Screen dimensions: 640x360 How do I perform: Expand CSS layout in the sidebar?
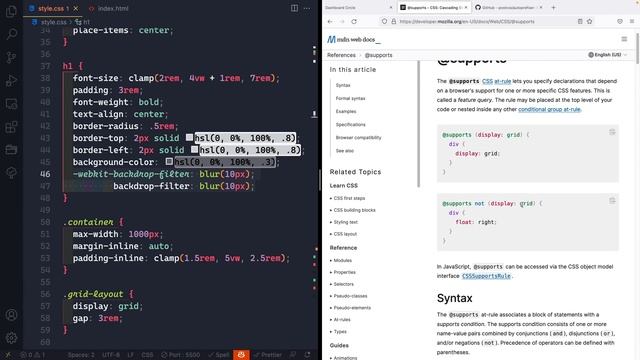point(343,234)
